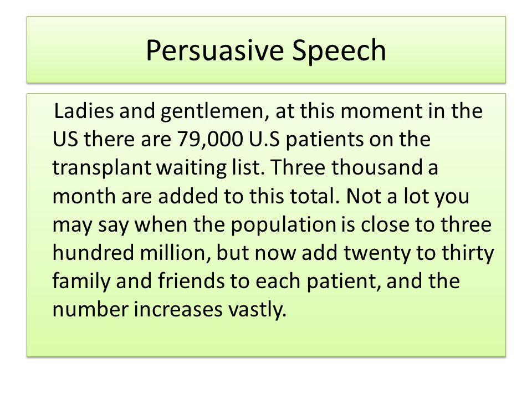Screen dimensions: 532x399
Task: Click the word 'Speech' in the title
Action: coord(339,50)
